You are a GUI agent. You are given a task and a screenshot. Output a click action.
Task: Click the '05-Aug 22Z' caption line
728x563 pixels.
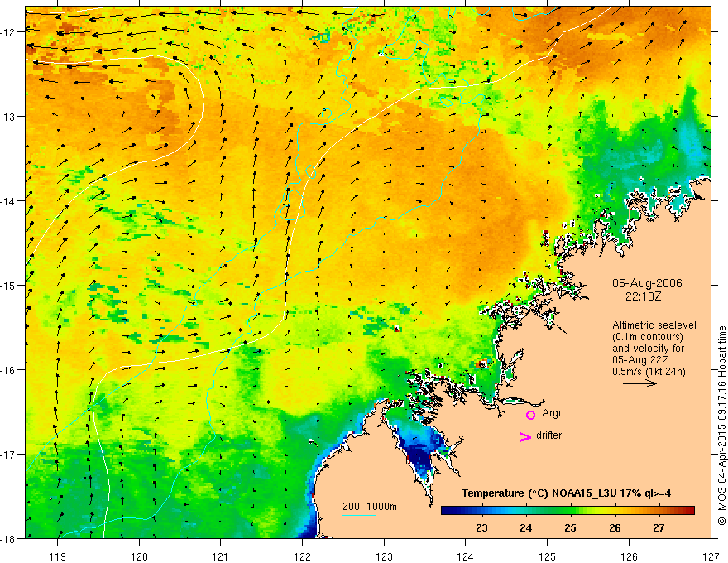pos(642,359)
